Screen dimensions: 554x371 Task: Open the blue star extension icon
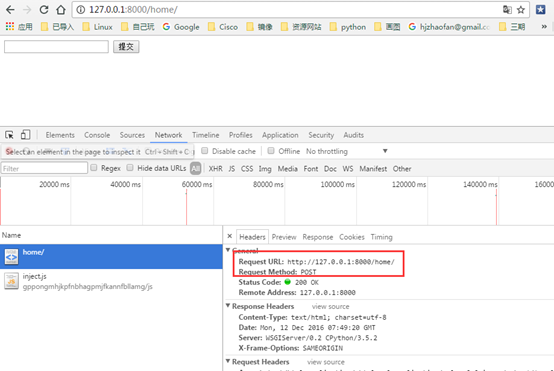coord(540,10)
